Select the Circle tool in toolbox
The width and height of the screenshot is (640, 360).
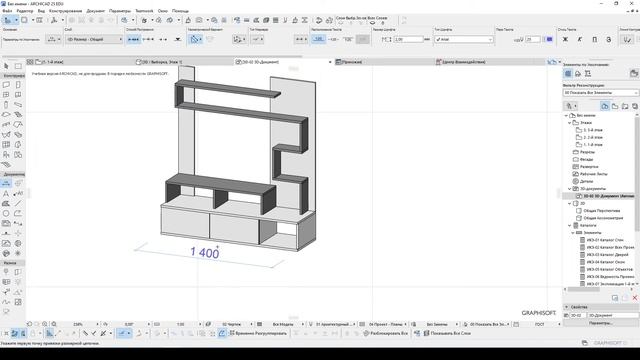point(6,213)
